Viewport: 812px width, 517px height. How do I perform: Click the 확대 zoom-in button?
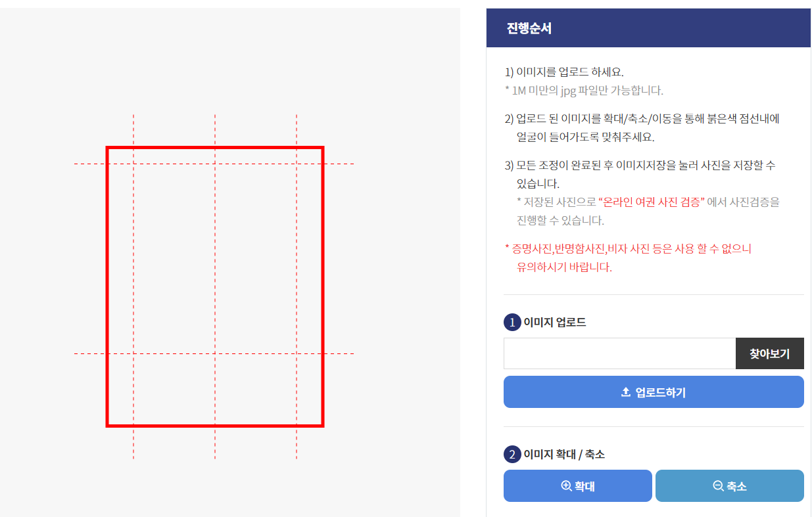pos(577,485)
